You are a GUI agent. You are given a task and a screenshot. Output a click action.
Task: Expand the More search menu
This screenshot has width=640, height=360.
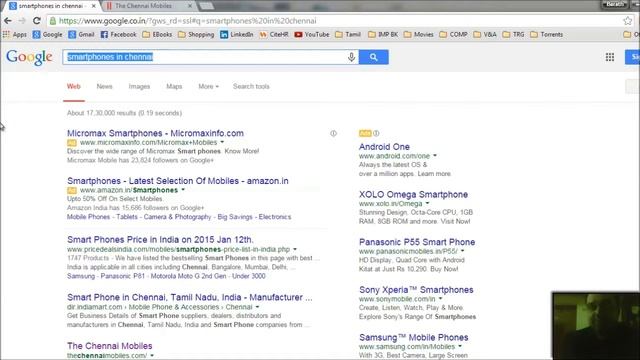pos(208,87)
